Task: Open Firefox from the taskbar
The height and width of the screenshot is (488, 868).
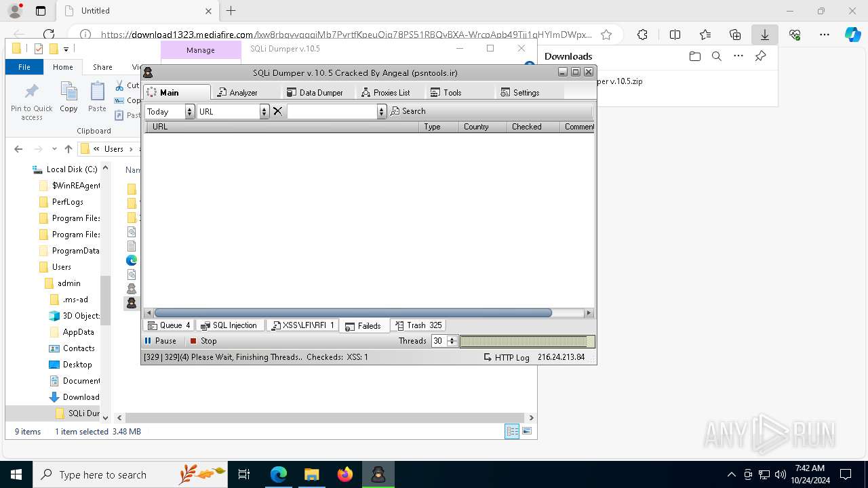Action: click(x=345, y=474)
